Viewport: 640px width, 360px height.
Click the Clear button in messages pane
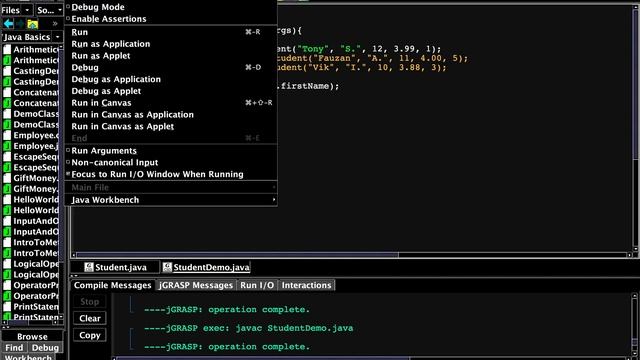(x=90, y=318)
